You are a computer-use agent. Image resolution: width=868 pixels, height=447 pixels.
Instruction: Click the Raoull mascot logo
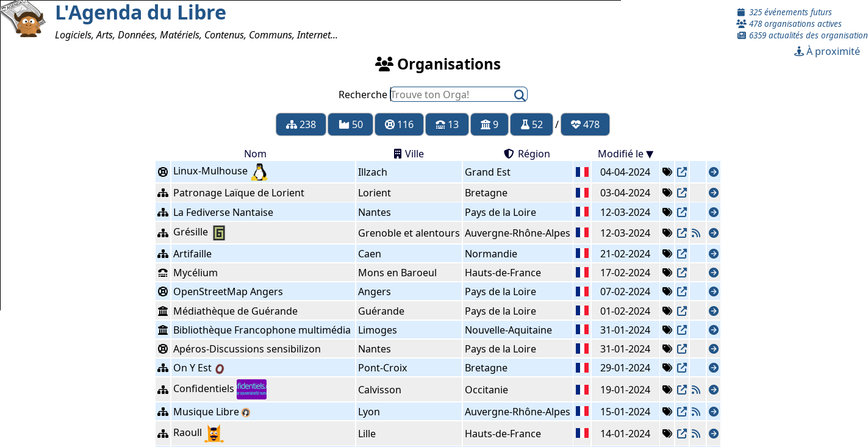pos(214,434)
